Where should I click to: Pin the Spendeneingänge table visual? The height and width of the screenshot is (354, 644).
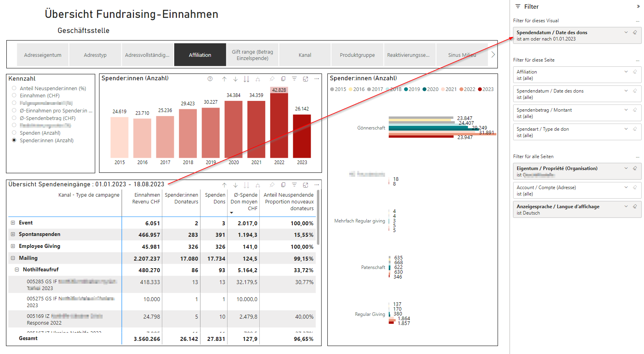(x=272, y=185)
